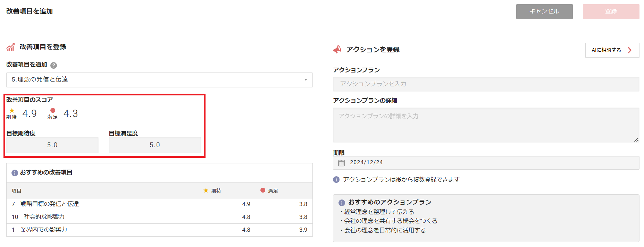Click the dropdown arrow of 改善項目 selector

point(306,80)
